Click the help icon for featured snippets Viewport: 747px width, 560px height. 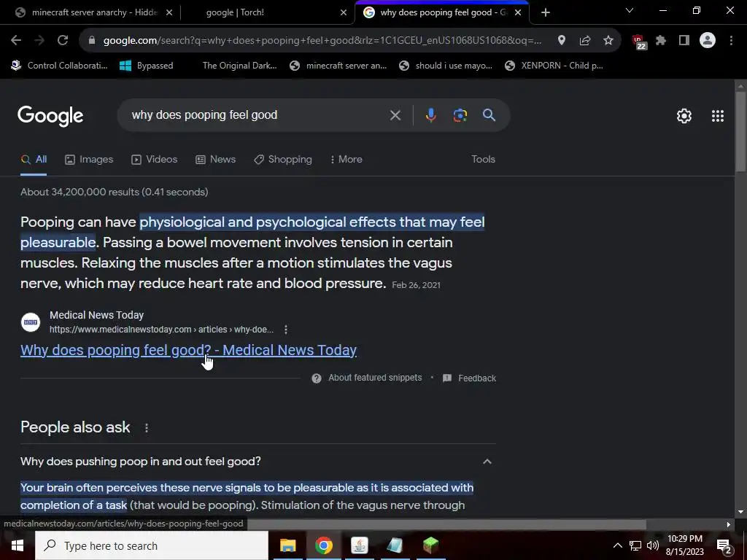[317, 378]
